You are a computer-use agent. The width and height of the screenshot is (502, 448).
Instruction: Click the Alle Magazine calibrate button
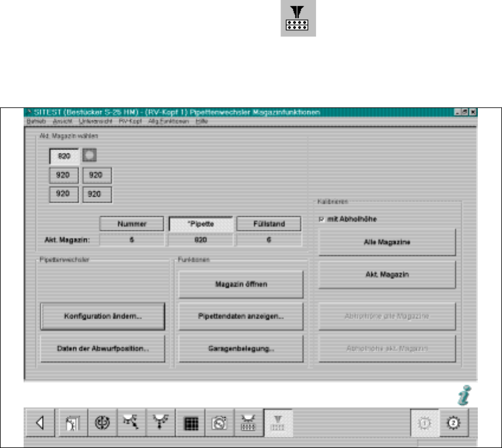[387, 242]
